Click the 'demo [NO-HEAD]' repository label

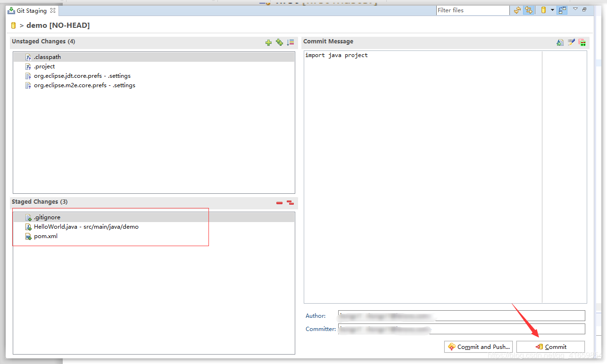58,25
